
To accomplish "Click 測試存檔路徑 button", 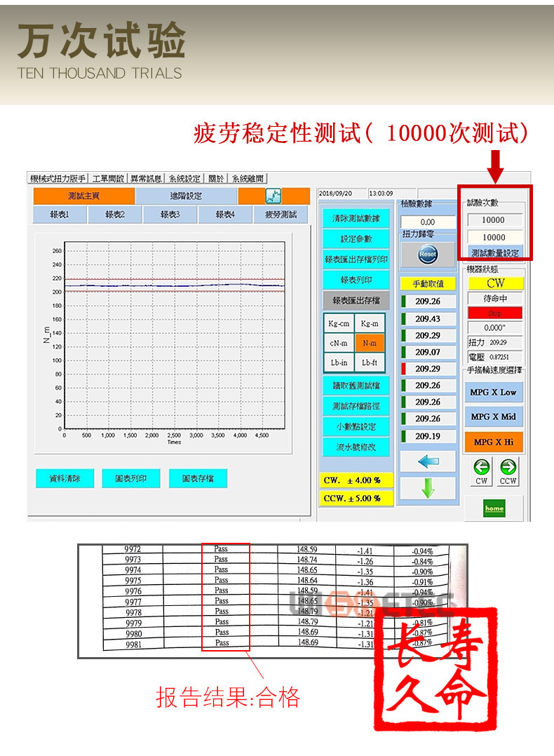I will 356,406.
